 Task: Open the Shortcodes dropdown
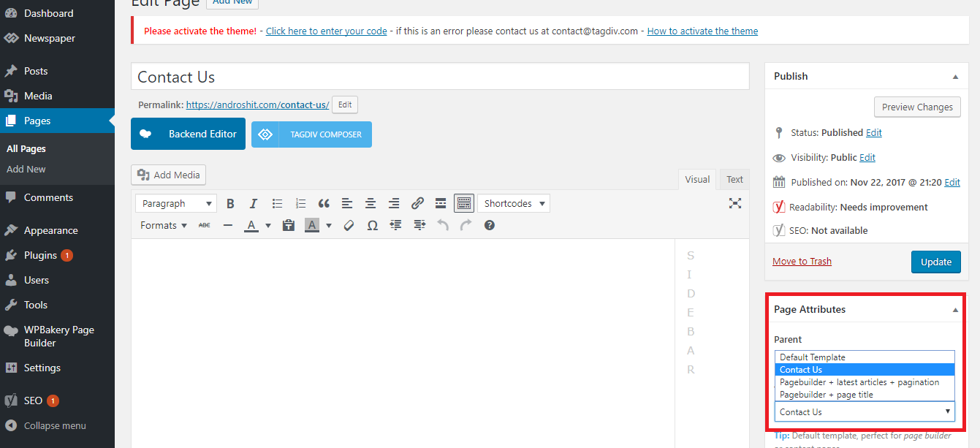514,203
